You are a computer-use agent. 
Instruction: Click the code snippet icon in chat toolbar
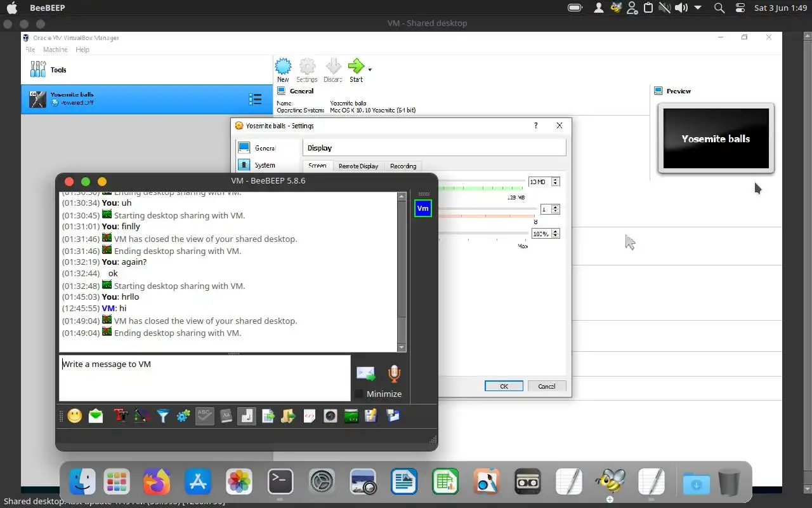point(309,416)
